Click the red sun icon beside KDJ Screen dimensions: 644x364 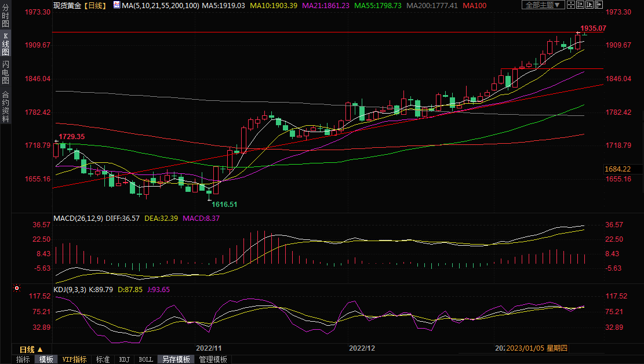[x=17, y=288]
